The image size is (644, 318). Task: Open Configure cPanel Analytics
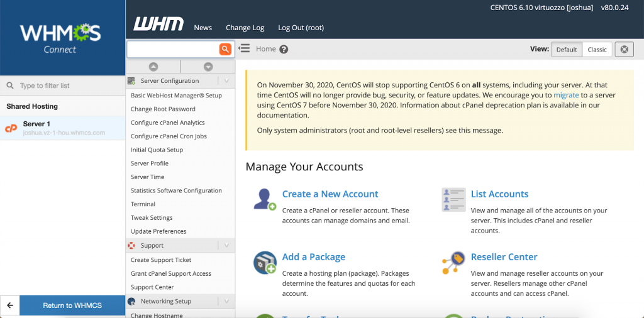coord(167,123)
